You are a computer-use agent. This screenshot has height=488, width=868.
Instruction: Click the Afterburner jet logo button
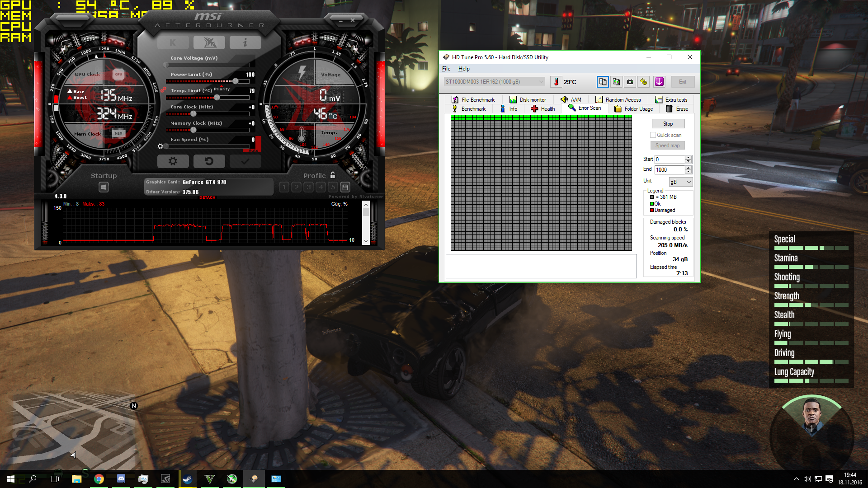coord(209,42)
